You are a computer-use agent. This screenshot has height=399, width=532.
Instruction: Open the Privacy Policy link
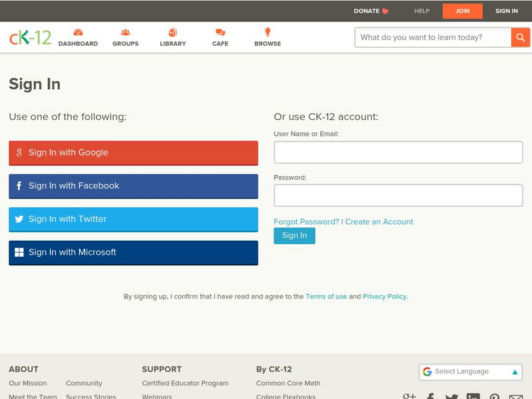384,297
